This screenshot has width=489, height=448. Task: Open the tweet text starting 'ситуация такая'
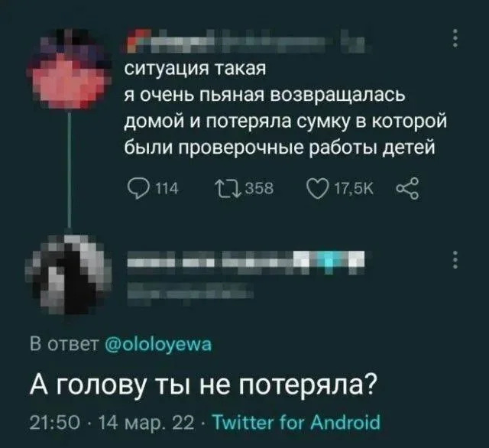click(285, 108)
